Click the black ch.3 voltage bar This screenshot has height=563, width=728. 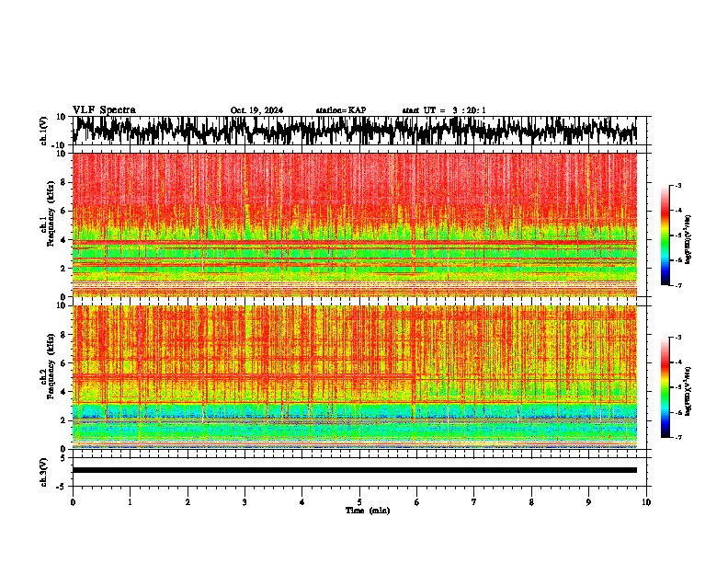click(354, 470)
